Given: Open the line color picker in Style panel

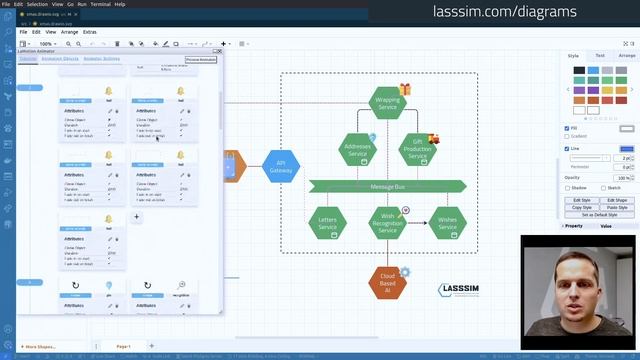Looking at the screenshot, I should coord(627,149).
